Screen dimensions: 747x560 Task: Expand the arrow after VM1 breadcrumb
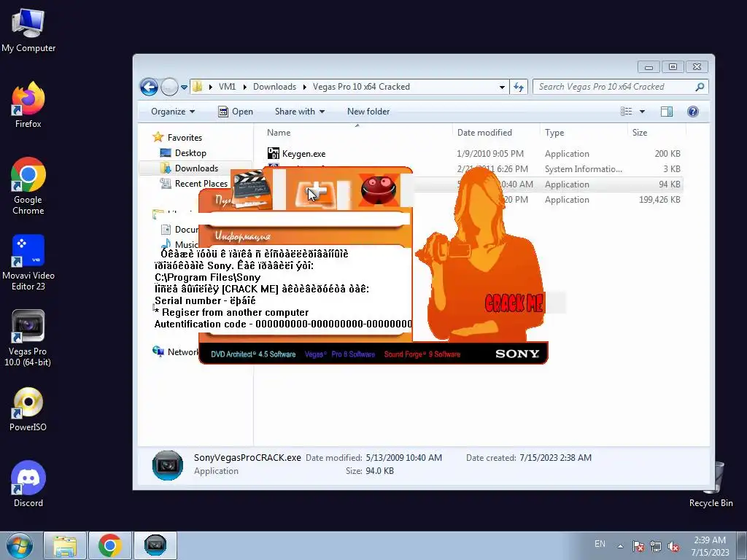(x=245, y=87)
